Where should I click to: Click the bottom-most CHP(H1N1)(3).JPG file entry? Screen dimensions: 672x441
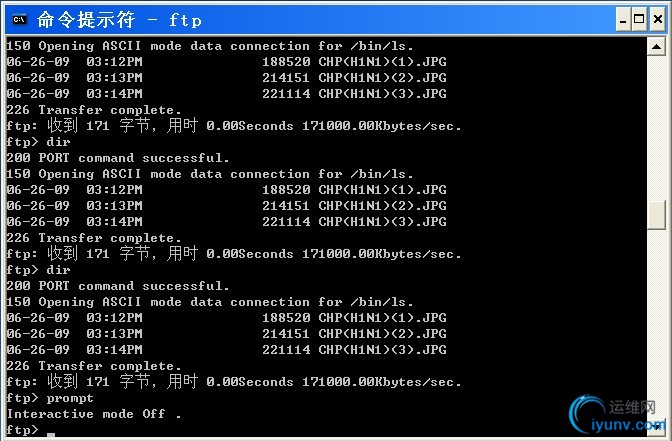click(x=226, y=350)
